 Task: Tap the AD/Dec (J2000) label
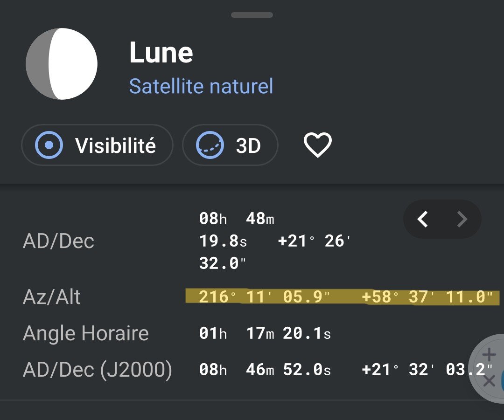click(x=97, y=370)
